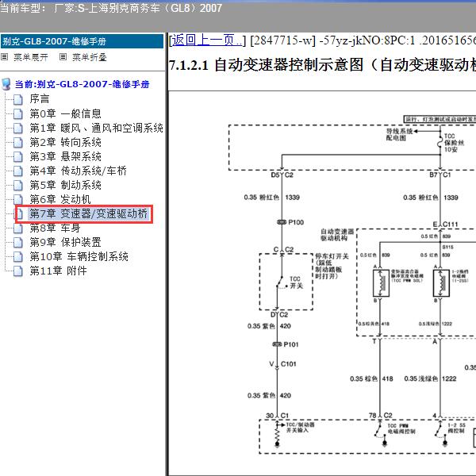Click the P100 connector label in diagram
476x476 pixels.
tap(296, 222)
